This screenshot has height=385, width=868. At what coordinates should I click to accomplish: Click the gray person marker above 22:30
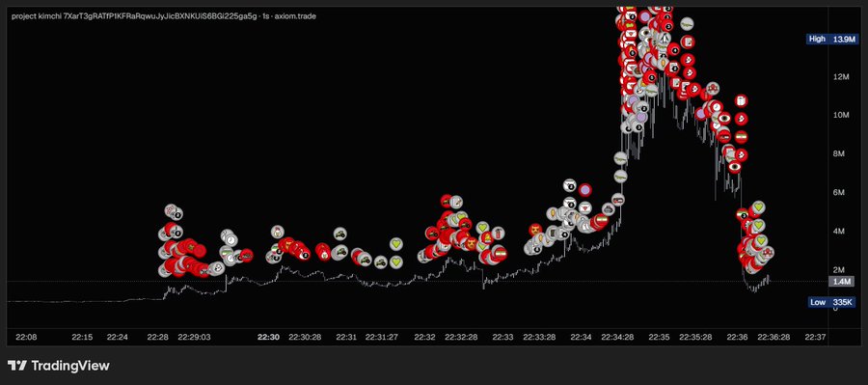pos(277,232)
